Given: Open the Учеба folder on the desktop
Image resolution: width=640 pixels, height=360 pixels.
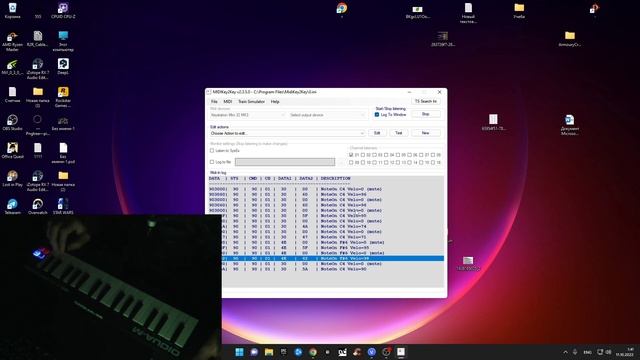Looking at the screenshot, I should (x=519, y=11).
